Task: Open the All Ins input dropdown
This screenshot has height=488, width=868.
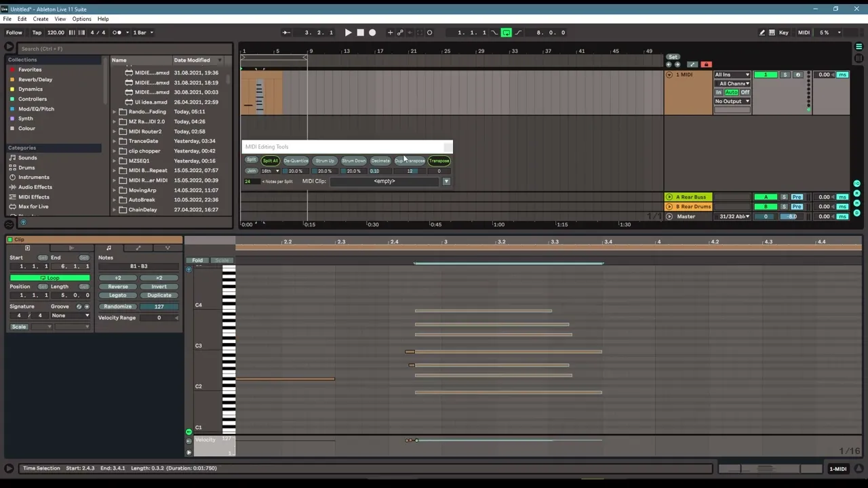Action: tap(732, 75)
